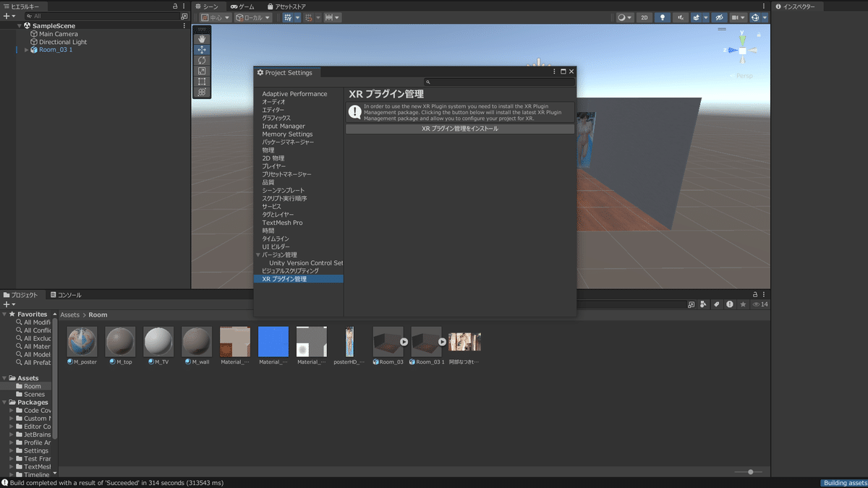Toggle scene effects (skybox/fog) button

coord(696,17)
